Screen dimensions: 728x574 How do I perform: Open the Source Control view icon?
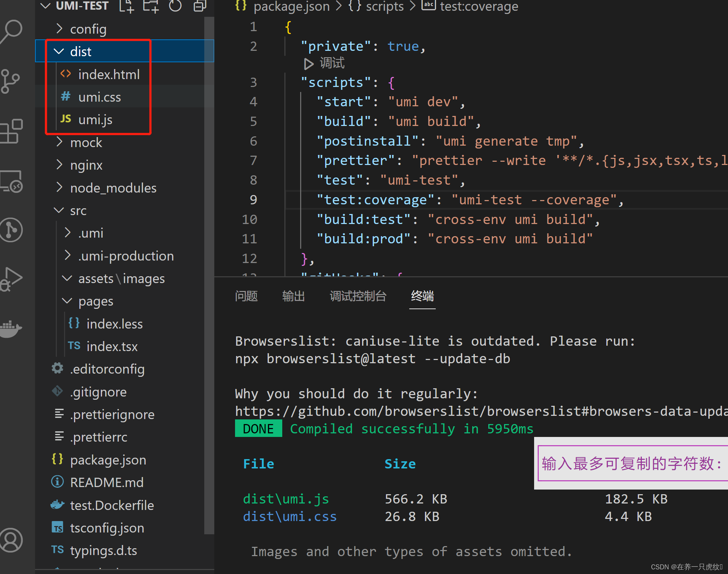pyautogui.click(x=10, y=81)
